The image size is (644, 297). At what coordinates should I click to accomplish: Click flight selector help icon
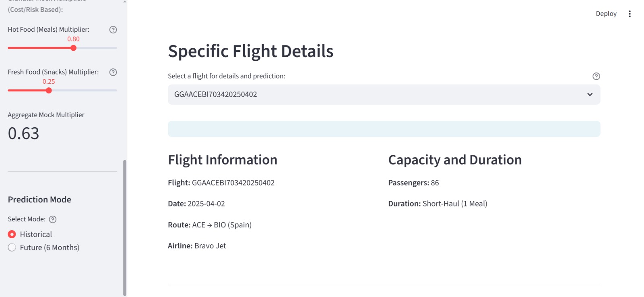[596, 76]
